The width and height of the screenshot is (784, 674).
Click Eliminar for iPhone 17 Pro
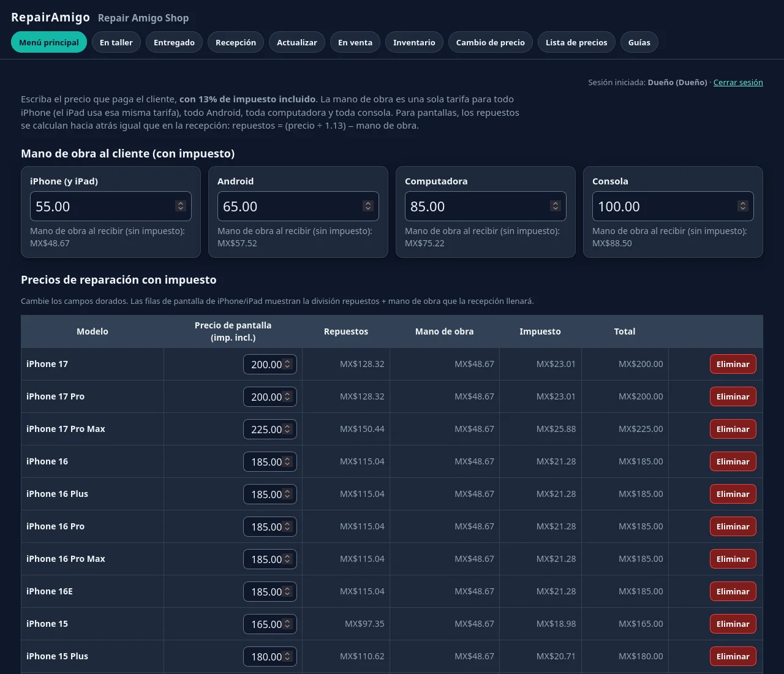(x=733, y=396)
